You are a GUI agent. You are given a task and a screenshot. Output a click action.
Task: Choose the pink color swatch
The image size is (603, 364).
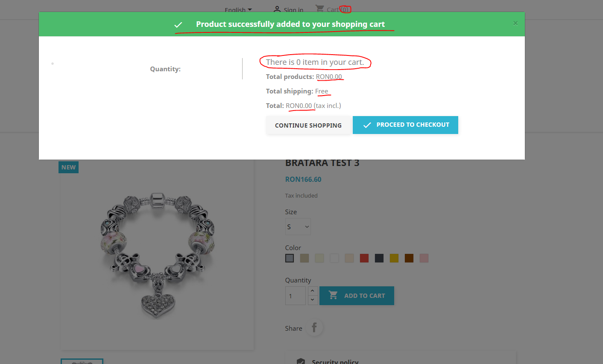(424, 258)
